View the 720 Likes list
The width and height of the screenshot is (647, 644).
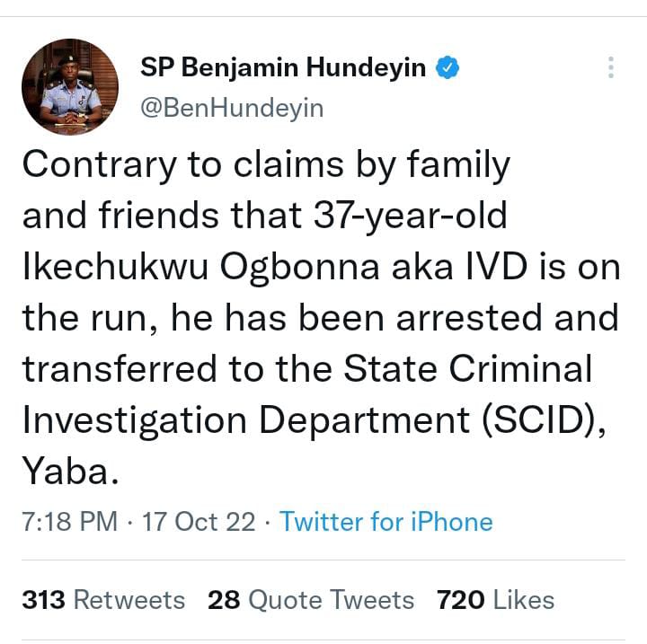click(x=495, y=600)
